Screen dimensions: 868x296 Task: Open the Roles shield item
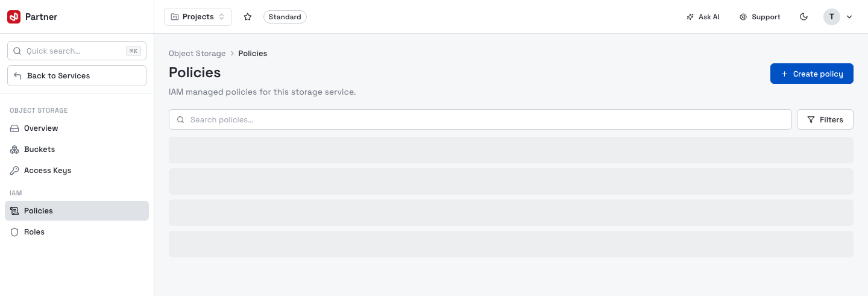pyautogui.click(x=77, y=232)
